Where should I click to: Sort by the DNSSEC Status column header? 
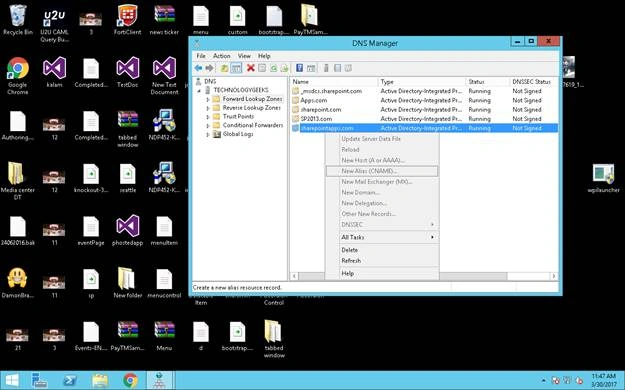[534, 82]
